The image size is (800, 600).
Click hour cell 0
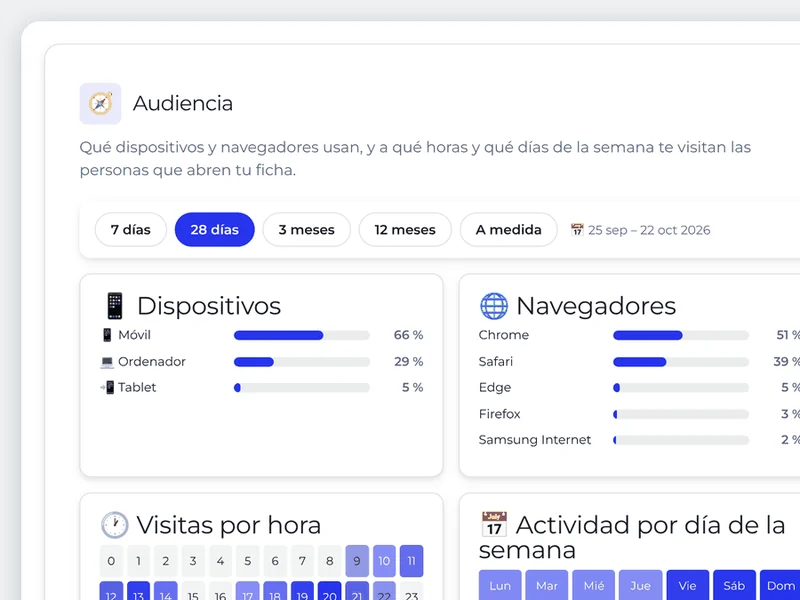[x=111, y=561]
